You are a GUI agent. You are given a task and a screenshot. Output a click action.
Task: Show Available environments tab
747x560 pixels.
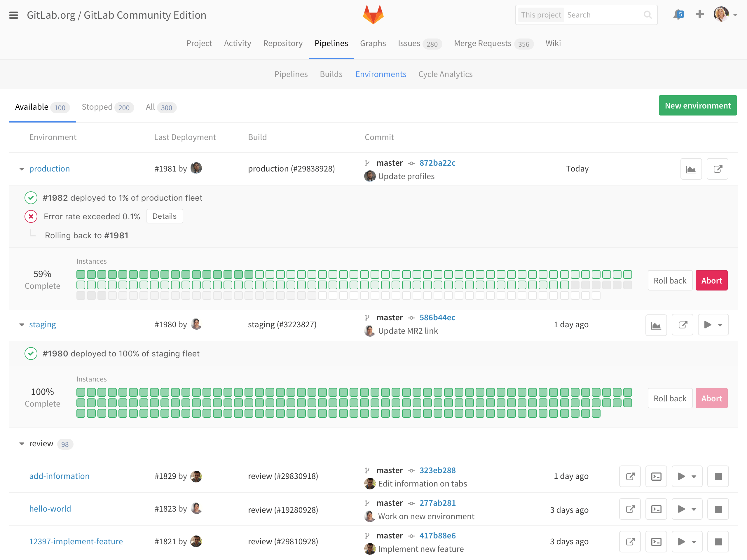pos(42,107)
